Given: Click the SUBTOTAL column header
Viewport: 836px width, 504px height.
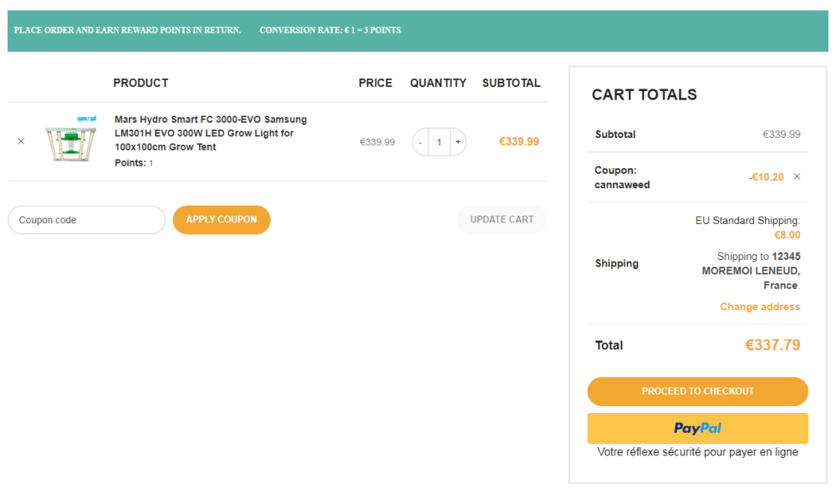Looking at the screenshot, I should coord(512,83).
